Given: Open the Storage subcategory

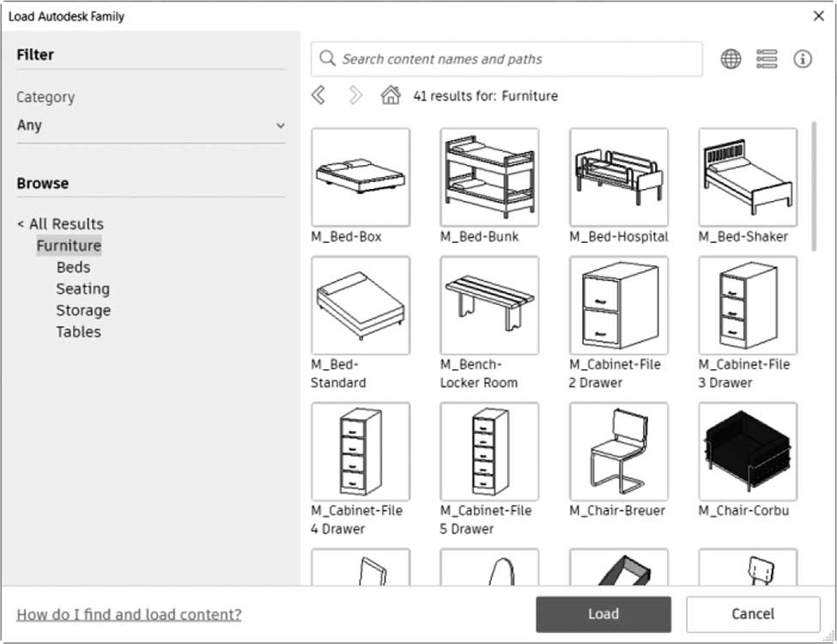Looking at the screenshot, I should [84, 310].
